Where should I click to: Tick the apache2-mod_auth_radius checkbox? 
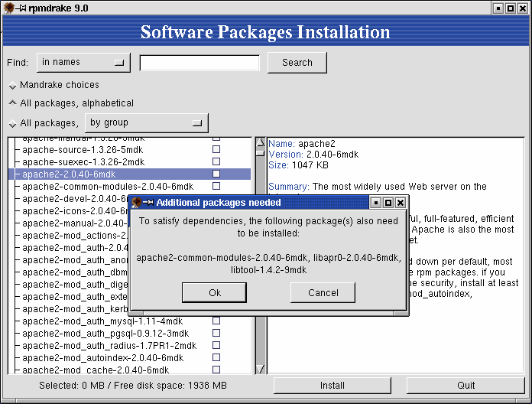pos(216,345)
